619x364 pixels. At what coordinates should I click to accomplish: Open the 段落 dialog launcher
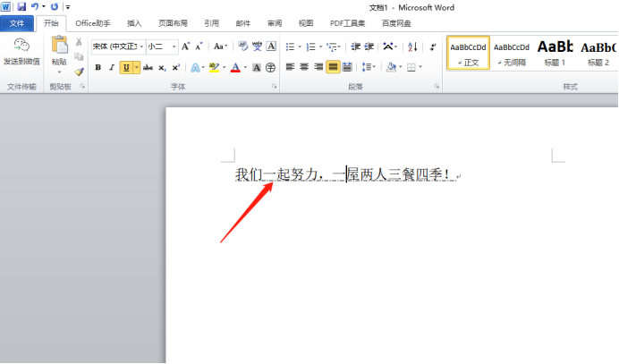[437, 87]
